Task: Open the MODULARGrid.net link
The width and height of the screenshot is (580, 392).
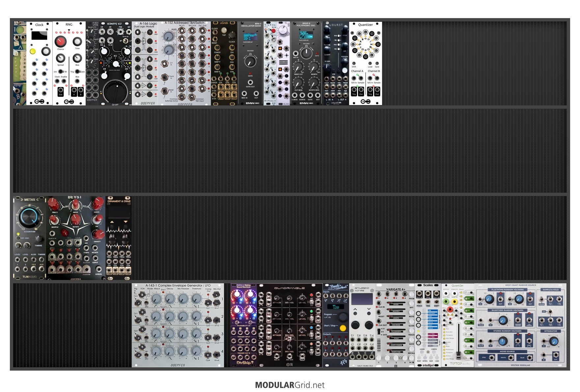Action: pyautogui.click(x=290, y=385)
